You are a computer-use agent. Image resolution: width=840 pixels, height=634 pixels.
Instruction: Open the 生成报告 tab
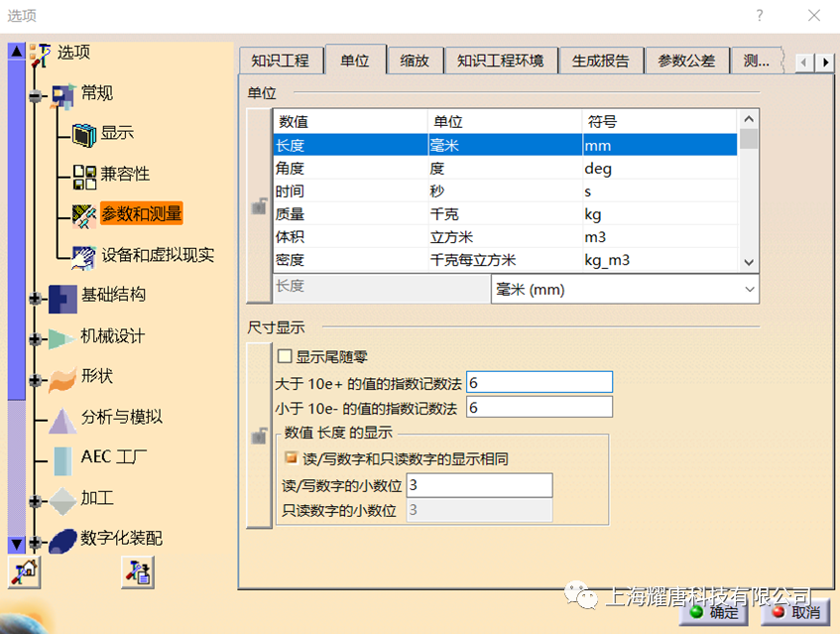click(x=601, y=60)
